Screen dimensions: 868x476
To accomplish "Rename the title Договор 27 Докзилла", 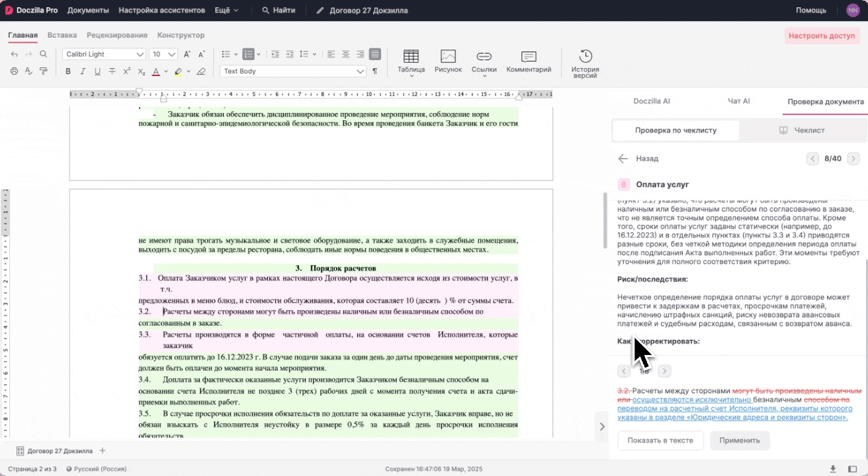I will (x=362, y=11).
